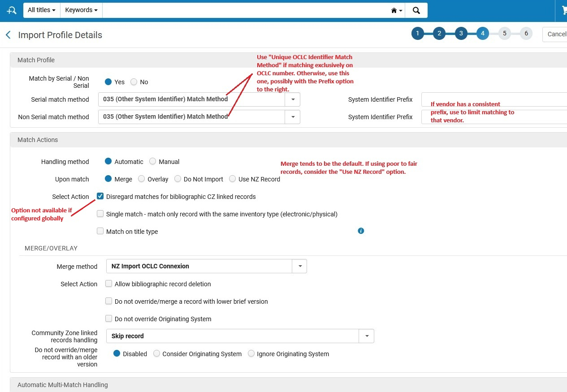Viewport: 567px width, 392px height.
Task: Click the Import Profile Details page title
Action: [60, 35]
